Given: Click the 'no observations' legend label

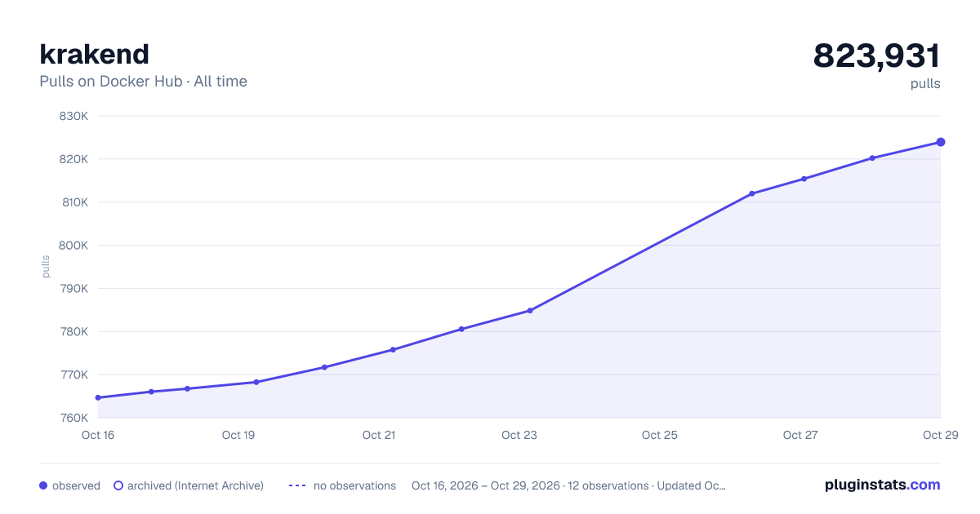Looking at the screenshot, I should tap(354, 485).
